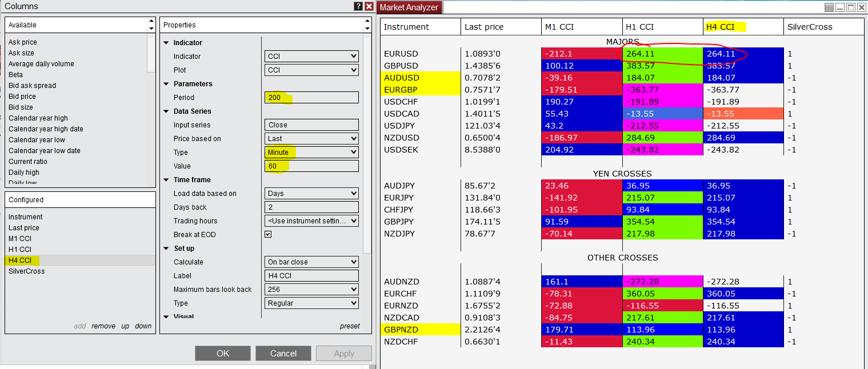Open the Maximum bars look back dropdown
This screenshot has width=868, height=369.
[x=312, y=290]
